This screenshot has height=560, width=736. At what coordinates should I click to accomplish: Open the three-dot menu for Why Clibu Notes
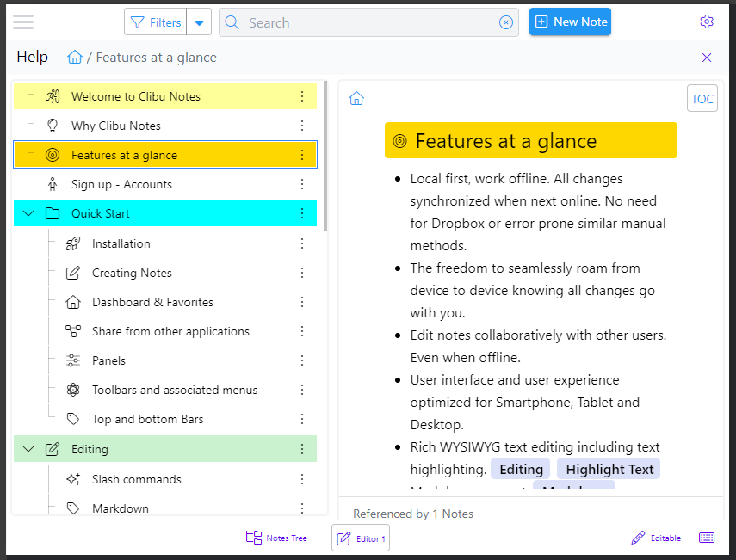click(302, 126)
